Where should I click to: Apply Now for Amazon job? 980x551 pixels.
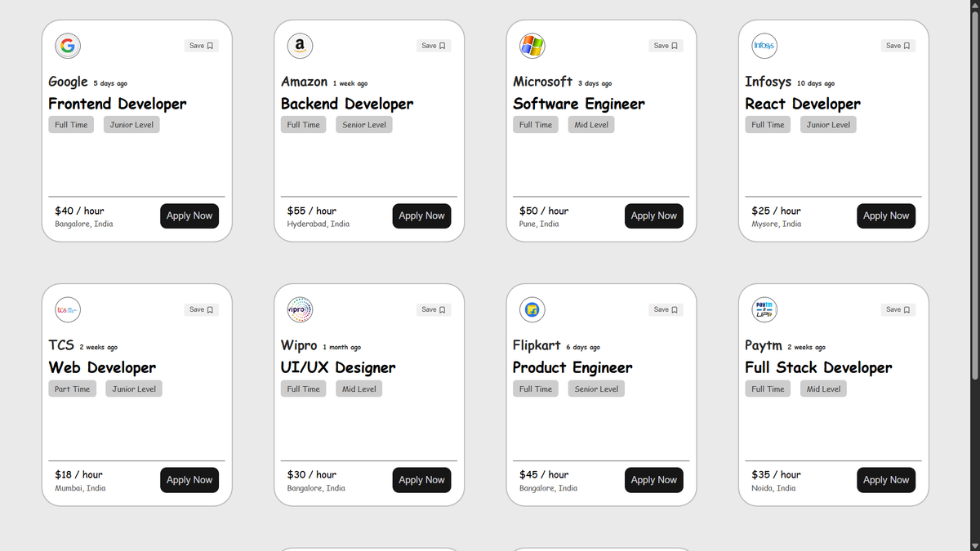pos(421,216)
